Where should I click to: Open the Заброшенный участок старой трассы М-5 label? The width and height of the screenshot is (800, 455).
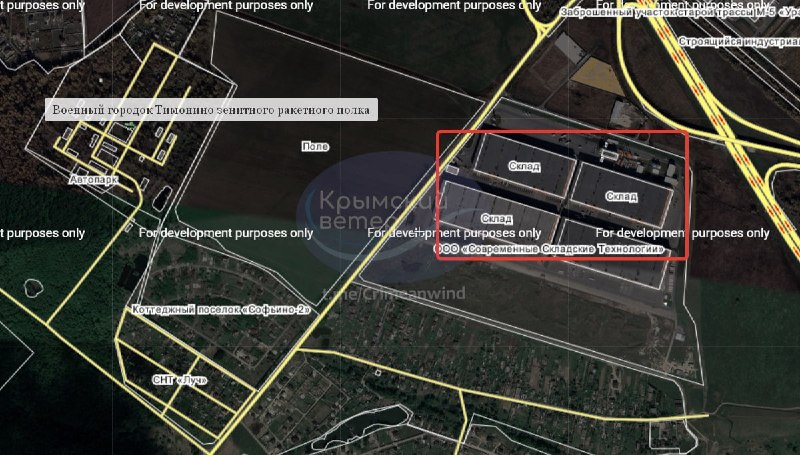[680, 12]
